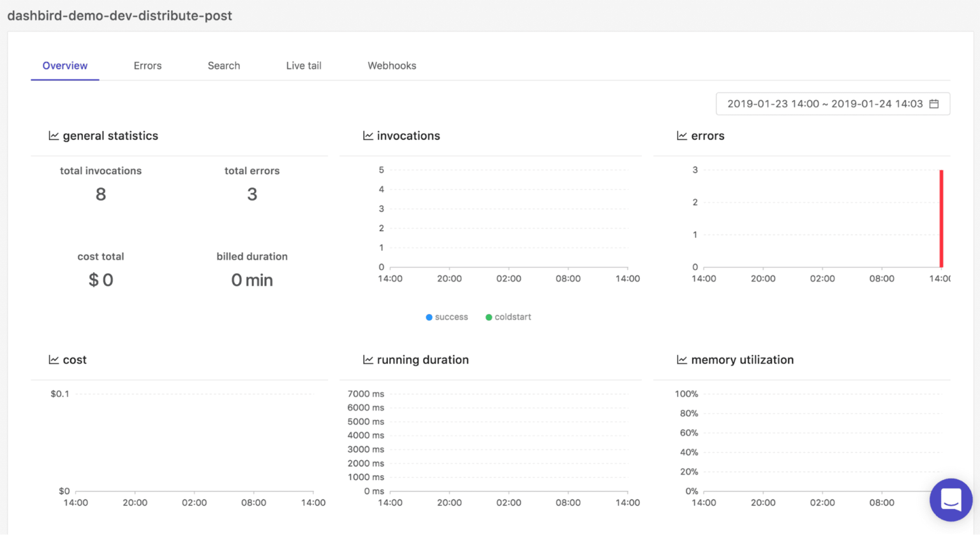Toggle the coldstart series in invocations legend

(x=508, y=317)
